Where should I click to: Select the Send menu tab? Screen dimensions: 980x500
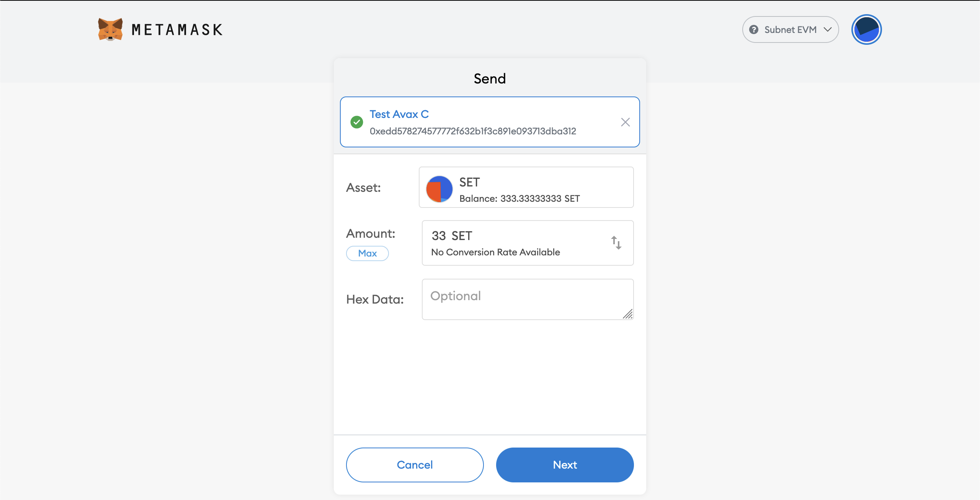[x=490, y=78]
